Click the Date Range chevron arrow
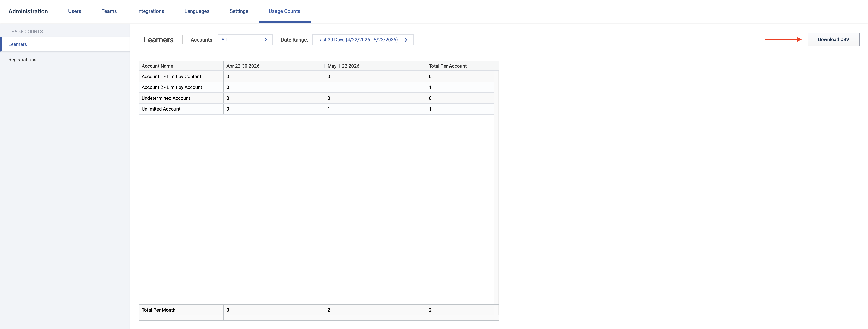Viewport: 868px width, 329px height. tap(406, 40)
